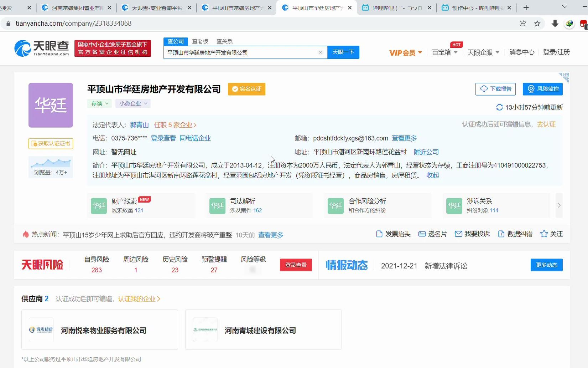Screen dimensions: 588x368
Task: Open 任职5家企业 list
Action: coord(175,125)
